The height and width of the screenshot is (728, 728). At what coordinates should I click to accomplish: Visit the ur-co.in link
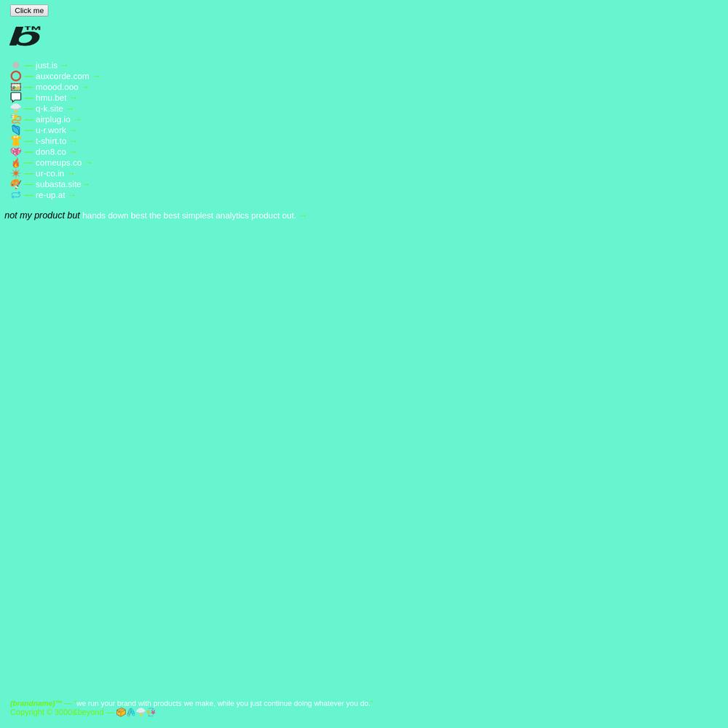click(50, 173)
